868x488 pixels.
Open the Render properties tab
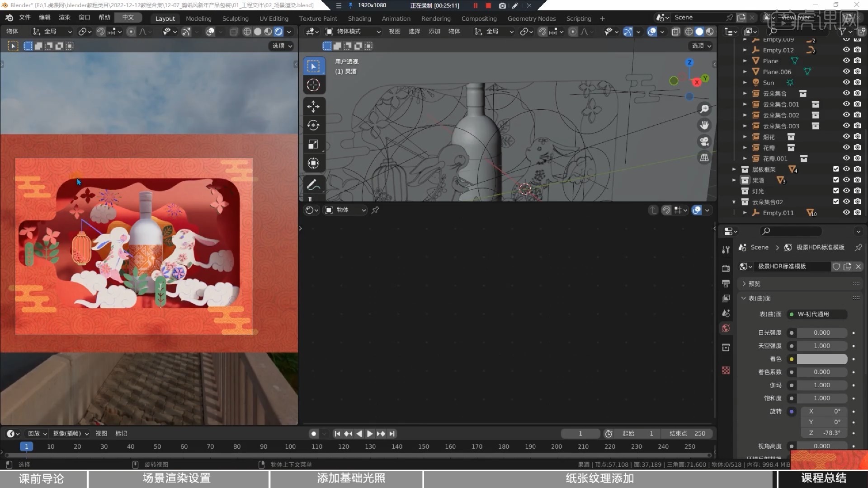[x=726, y=268]
